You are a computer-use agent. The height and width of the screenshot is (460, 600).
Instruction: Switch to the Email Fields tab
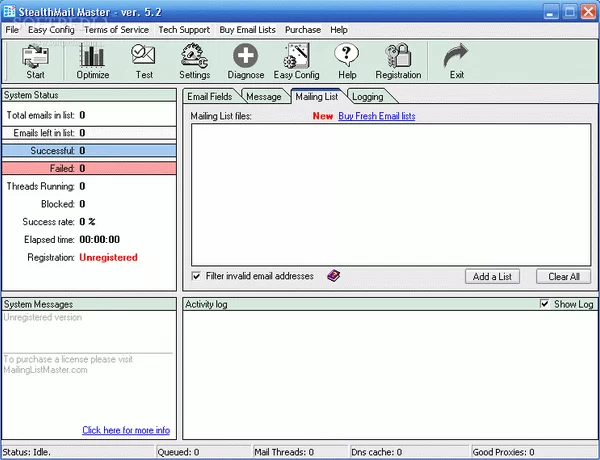[x=210, y=96]
